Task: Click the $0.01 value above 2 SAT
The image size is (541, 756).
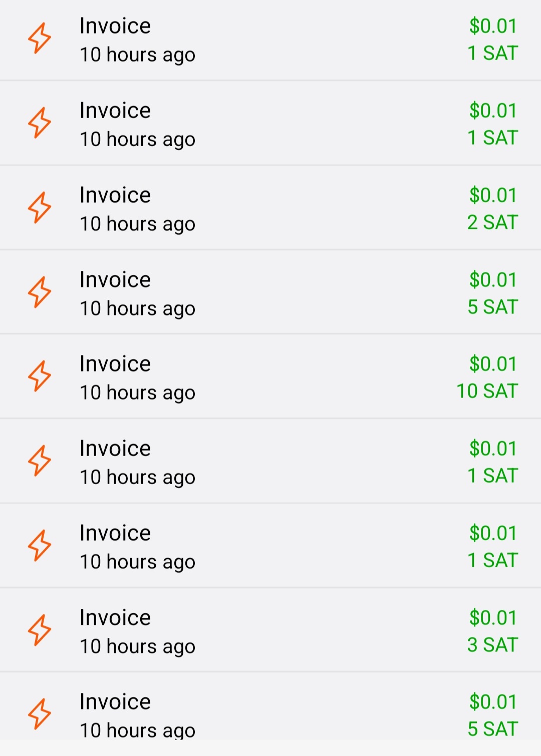Action: tap(493, 195)
